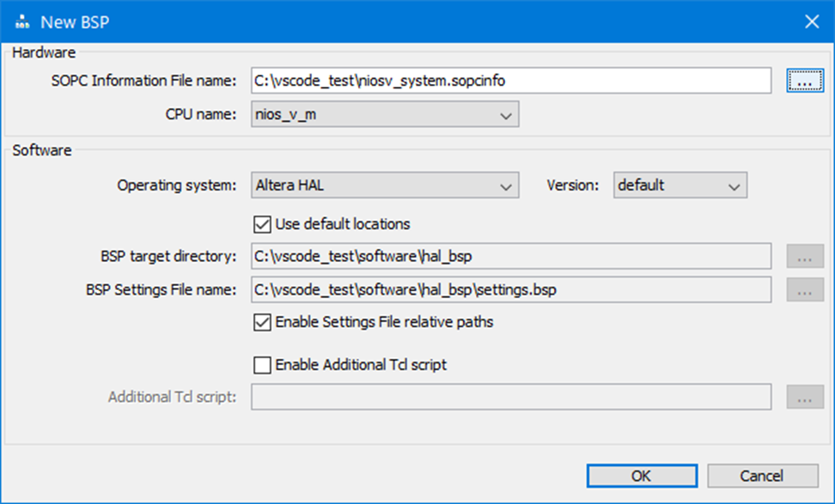Click the Additional Tcl script text field
Screen dimensions: 835x504
[x=510, y=398]
